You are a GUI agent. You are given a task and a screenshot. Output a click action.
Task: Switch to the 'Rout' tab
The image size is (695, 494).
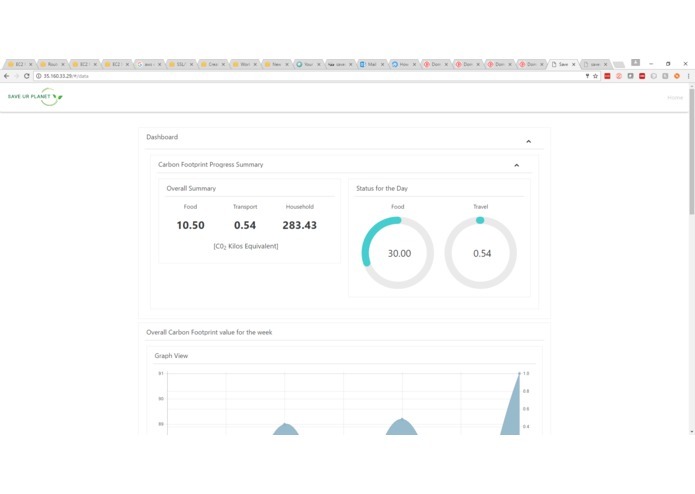click(51, 64)
